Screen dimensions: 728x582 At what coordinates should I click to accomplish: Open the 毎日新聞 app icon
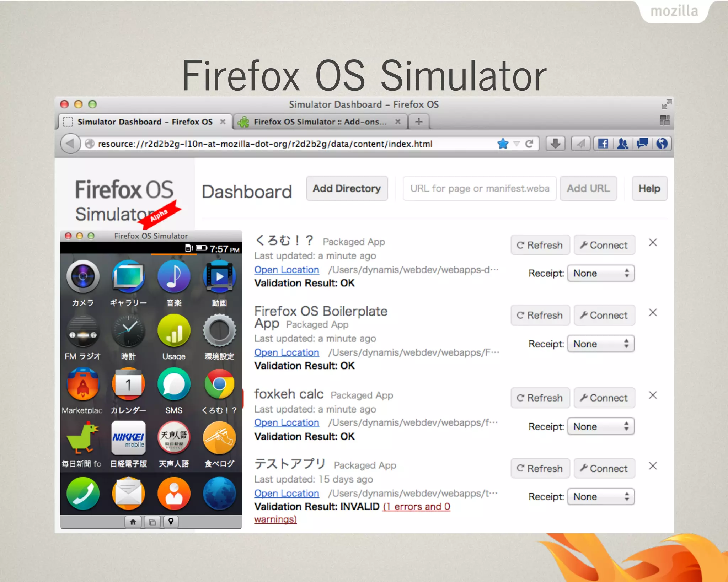tap(83, 438)
